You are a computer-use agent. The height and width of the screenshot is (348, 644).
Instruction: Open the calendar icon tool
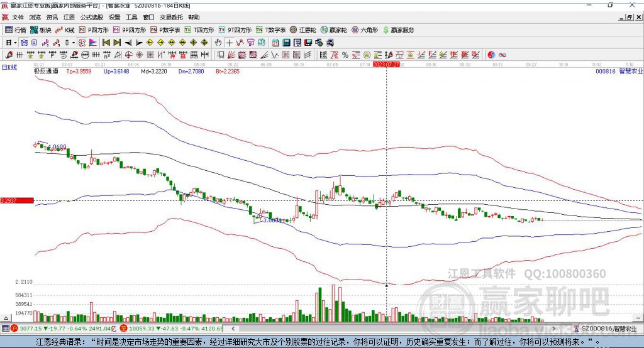pyautogui.click(x=275, y=43)
